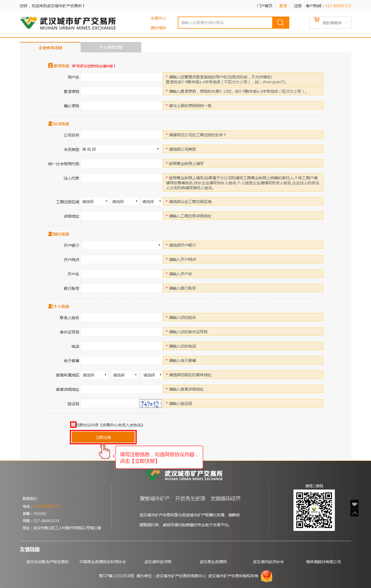Screen dimensions: 371x588
Task: Click the 用户名 input field
Action: click(x=121, y=77)
